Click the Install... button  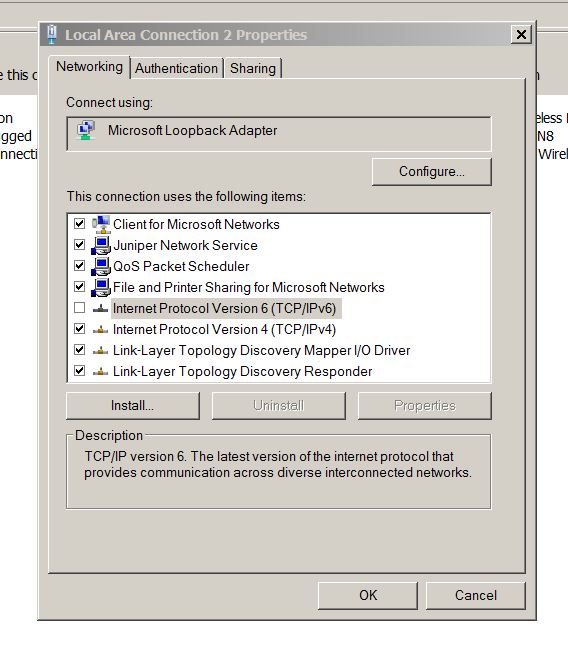click(x=132, y=406)
